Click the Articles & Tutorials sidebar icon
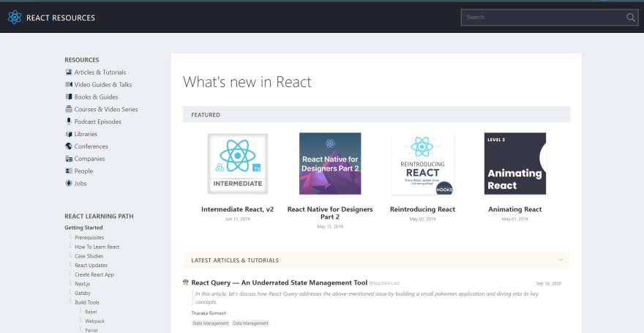The height and width of the screenshot is (333, 644). 69,72
